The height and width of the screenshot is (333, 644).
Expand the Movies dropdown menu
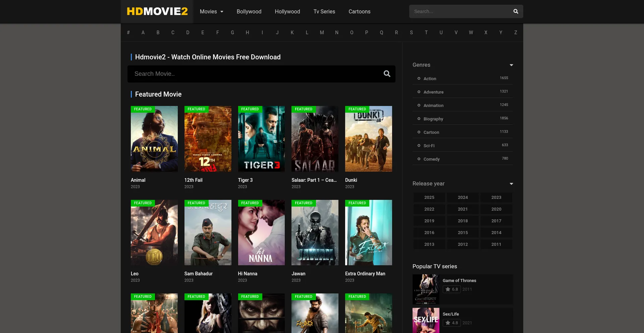(x=211, y=11)
